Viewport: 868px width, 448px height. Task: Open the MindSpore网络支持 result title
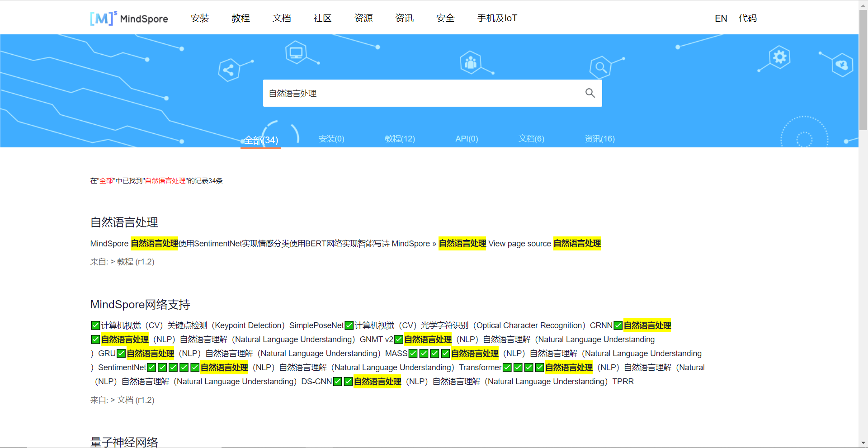(140, 305)
